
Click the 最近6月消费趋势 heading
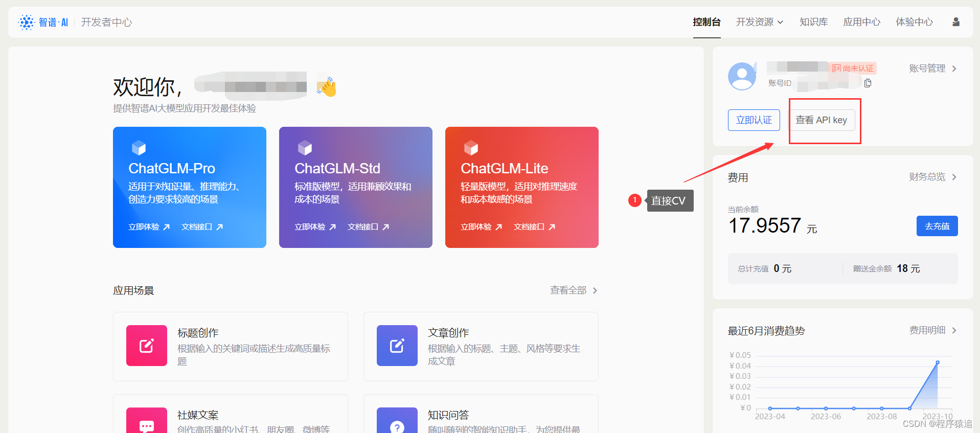pyautogui.click(x=766, y=331)
